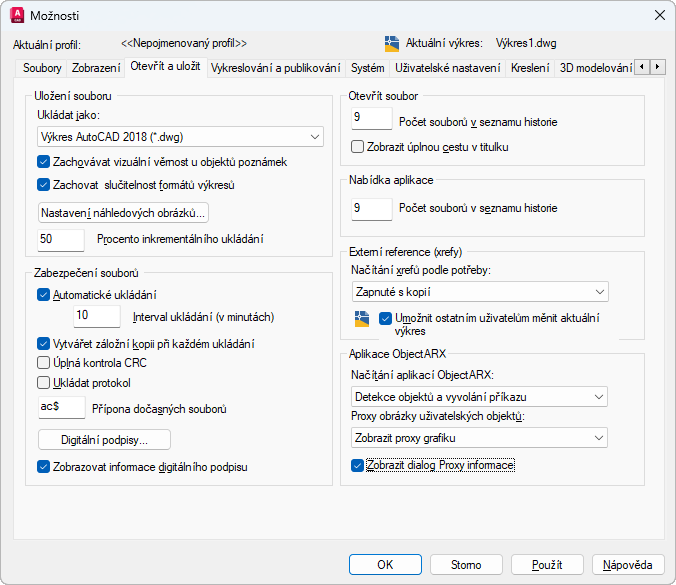The image size is (676, 585).
Task: Open the Vykreslování a publikování tab
Action: [x=276, y=68]
